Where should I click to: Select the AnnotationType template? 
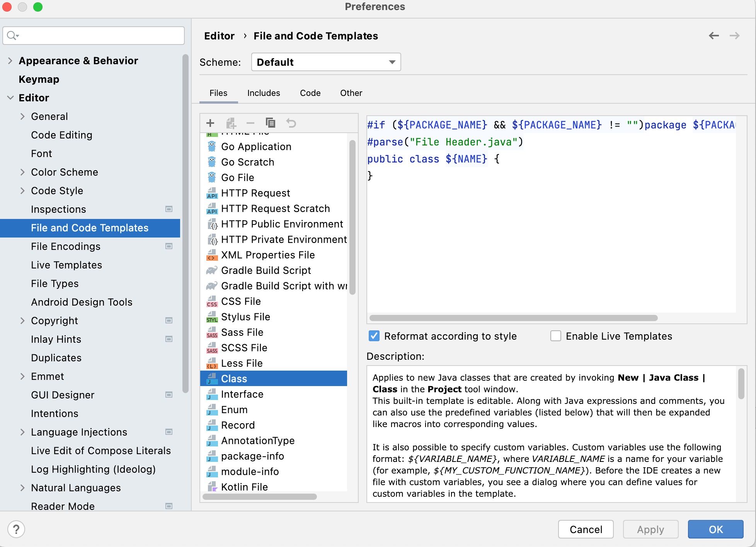click(x=274, y=441)
